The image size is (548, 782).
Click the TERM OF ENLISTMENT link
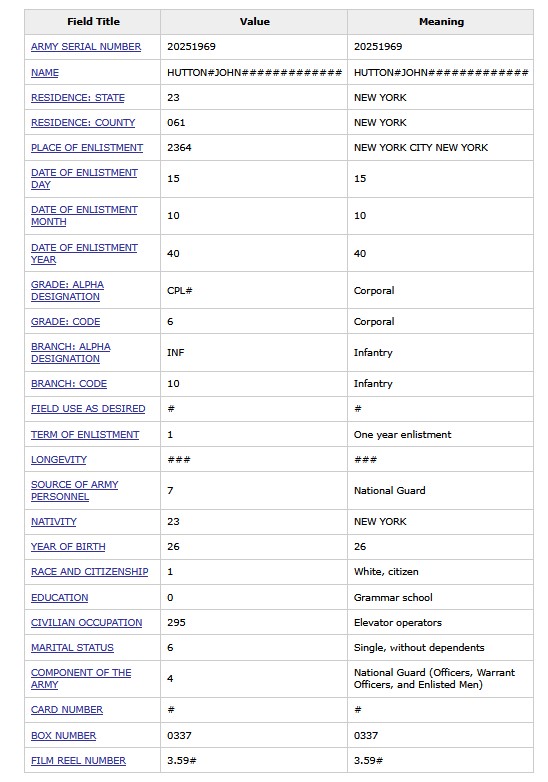point(85,434)
